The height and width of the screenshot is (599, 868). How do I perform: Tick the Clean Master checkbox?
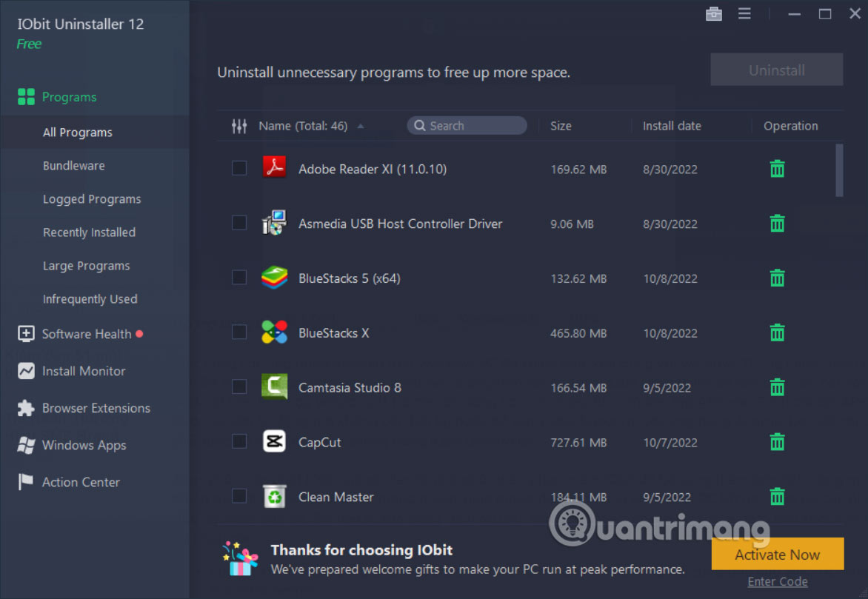coord(239,496)
